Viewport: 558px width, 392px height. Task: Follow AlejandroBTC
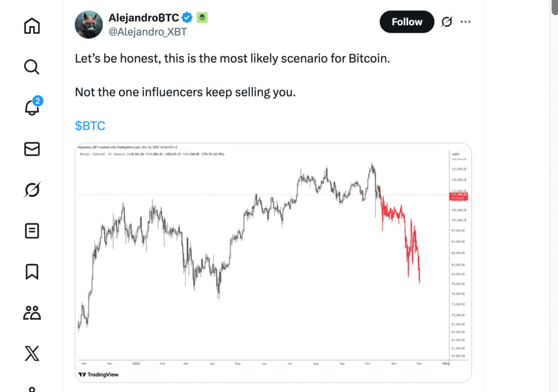(x=407, y=22)
